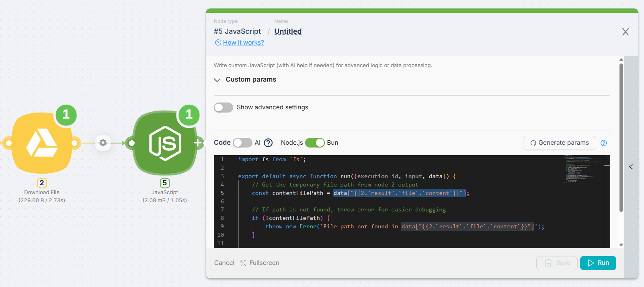Click the Download File input connector
Image resolution: width=644 pixels, height=287 pixels.
click(x=8, y=143)
